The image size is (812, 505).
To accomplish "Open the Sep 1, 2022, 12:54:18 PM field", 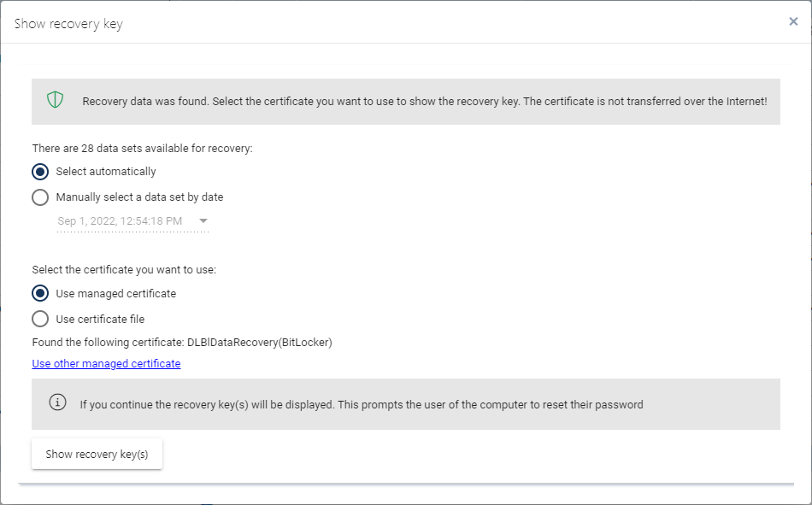I will pyautogui.click(x=132, y=221).
